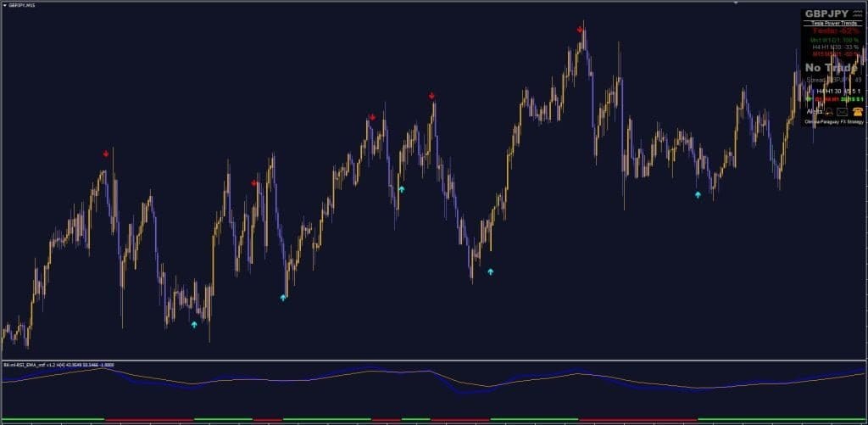The width and height of the screenshot is (868, 425).
Task: Select the rightmost cyan buy arrow
Action: 698,194
